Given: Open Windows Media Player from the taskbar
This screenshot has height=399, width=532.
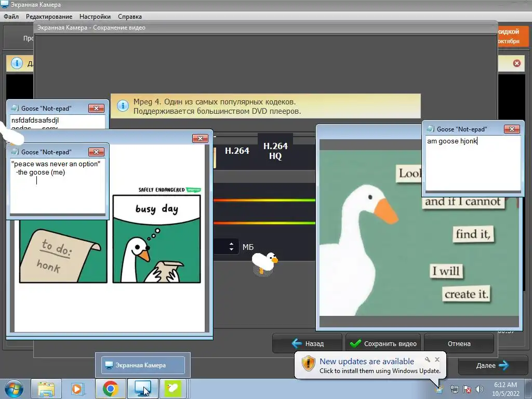Looking at the screenshot, I should pyautogui.click(x=78, y=389).
